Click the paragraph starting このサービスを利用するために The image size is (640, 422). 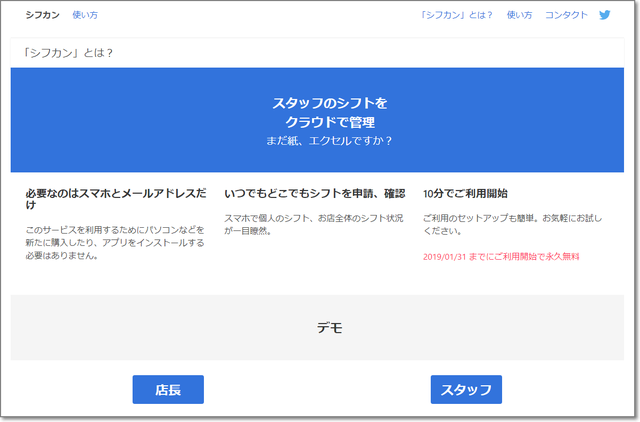(115, 242)
